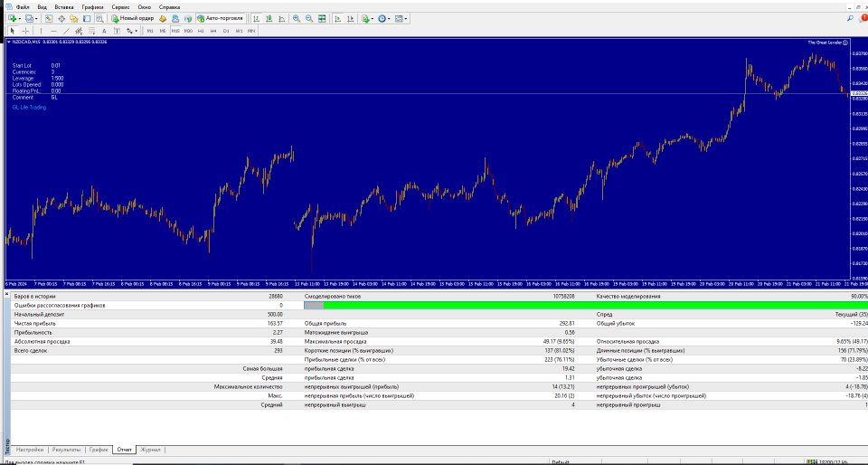Click the user account icon in toolbar
The height and width of the screenshot is (465, 868).
(x=175, y=18)
